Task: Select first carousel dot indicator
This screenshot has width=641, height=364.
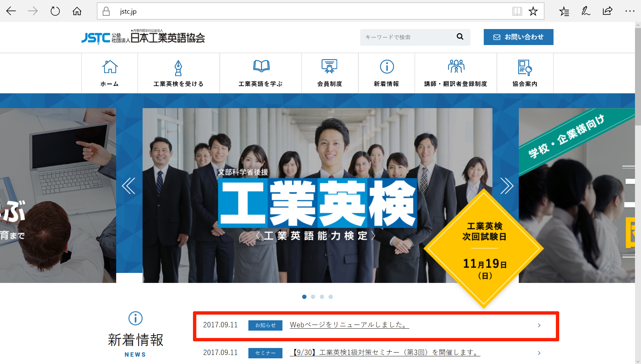Action: (x=304, y=297)
